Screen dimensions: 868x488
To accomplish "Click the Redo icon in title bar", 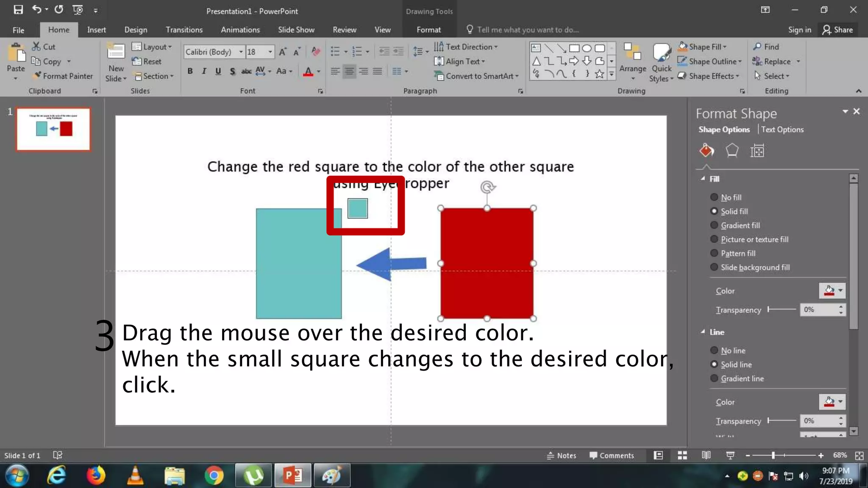I will [59, 9].
